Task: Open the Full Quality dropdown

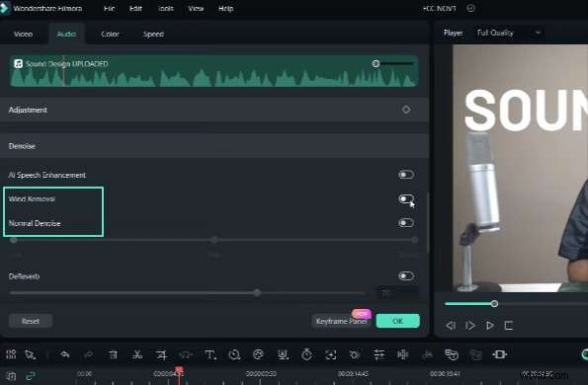Action: pos(509,33)
